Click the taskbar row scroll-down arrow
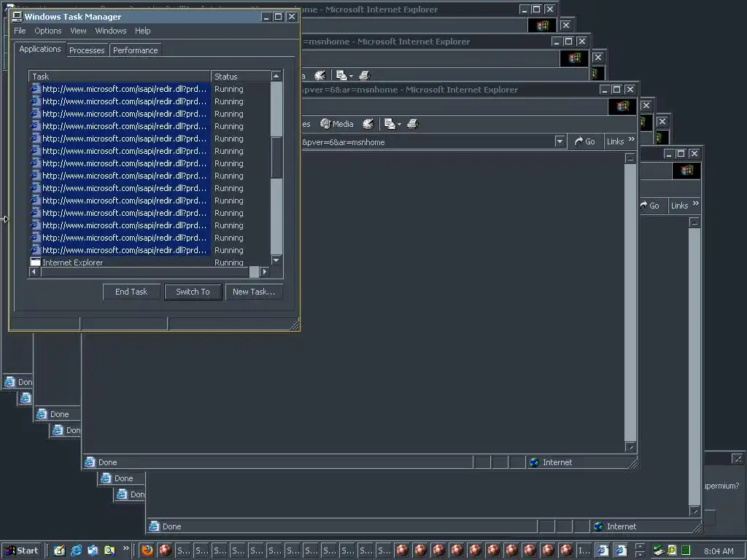Viewport: 747px width, 560px height. (x=640, y=555)
